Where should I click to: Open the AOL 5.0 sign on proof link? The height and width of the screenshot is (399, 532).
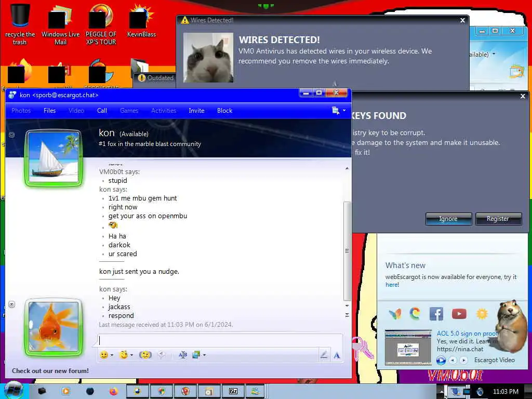[x=467, y=334]
